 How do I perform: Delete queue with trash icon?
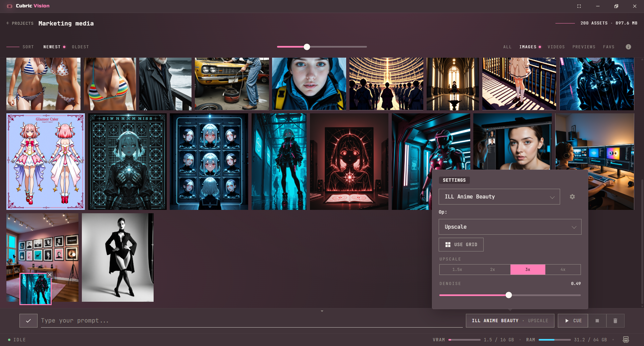pyautogui.click(x=615, y=321)
